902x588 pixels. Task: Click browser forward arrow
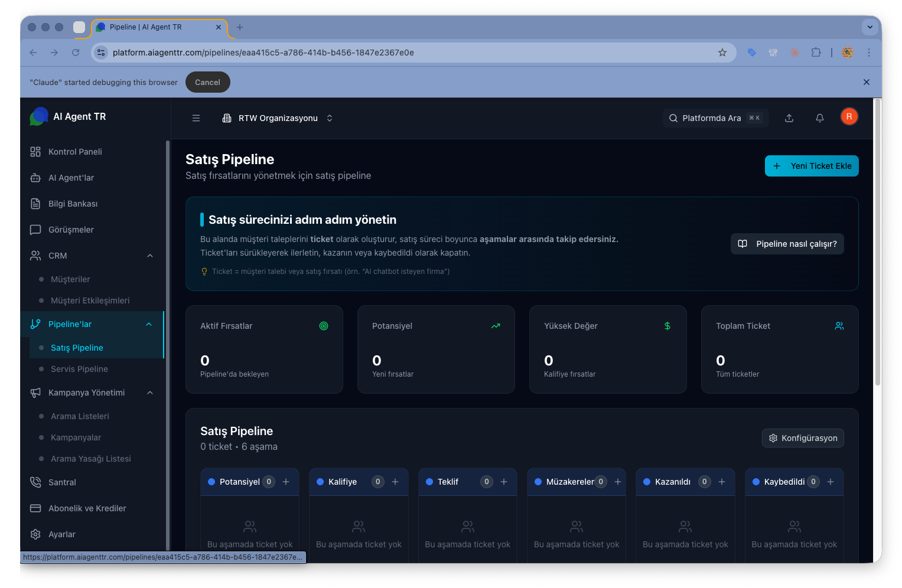point(54,53)
